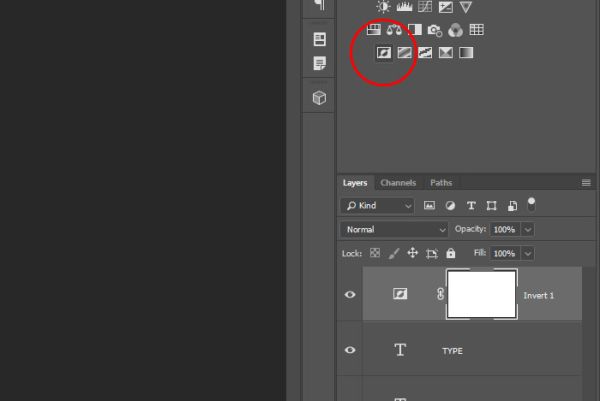This screenshot has width=600, height=401.
Task: Add a Threshold adjustment layer
Action: [x=425, y=52]
